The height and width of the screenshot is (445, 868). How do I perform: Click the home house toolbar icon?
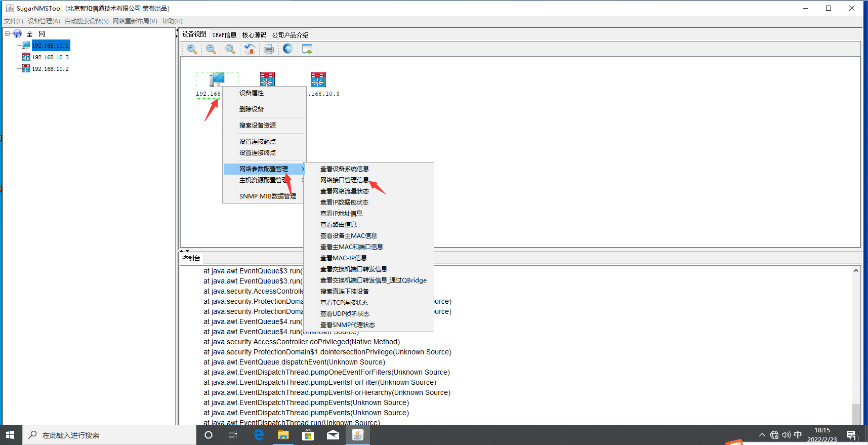click(250, 49)
